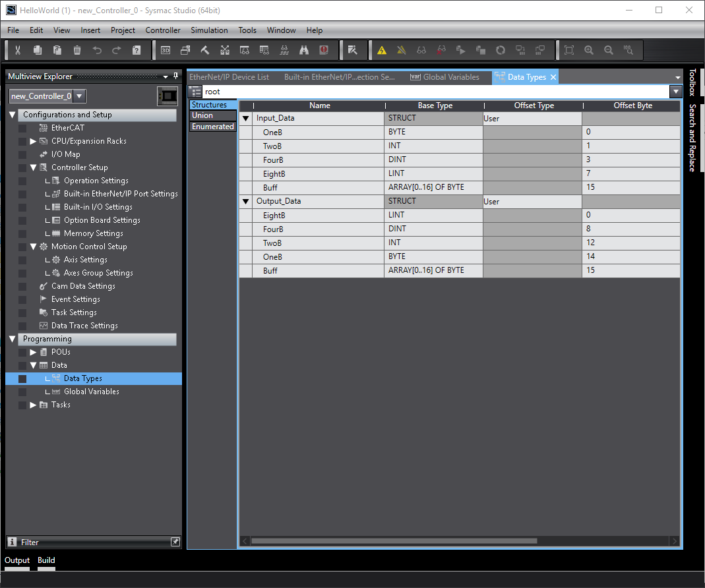Click the binoculars search icon

tap(304, 50)
